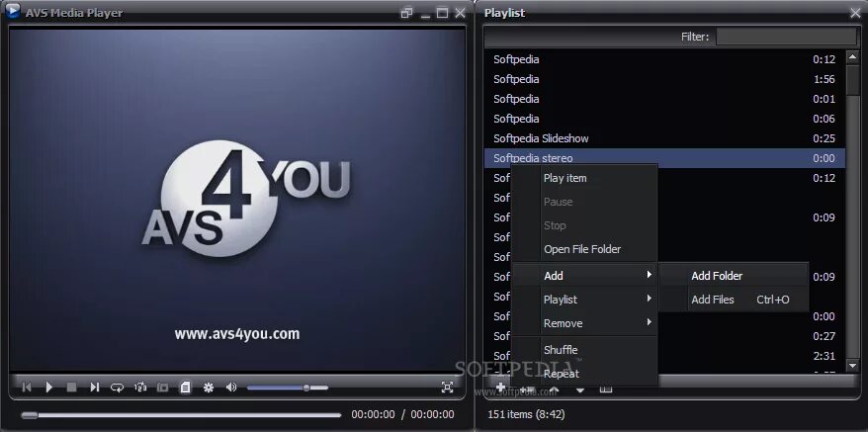
Task: Click the playback seek bar
Action: click(x=181, y=415)
